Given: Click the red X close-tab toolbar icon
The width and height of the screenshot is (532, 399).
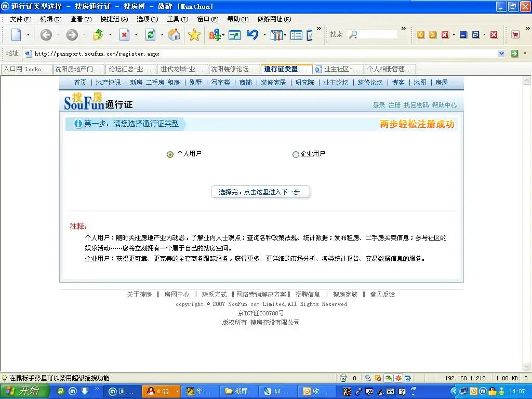Looking at the screenshot, I should click(x=445, y=35).
